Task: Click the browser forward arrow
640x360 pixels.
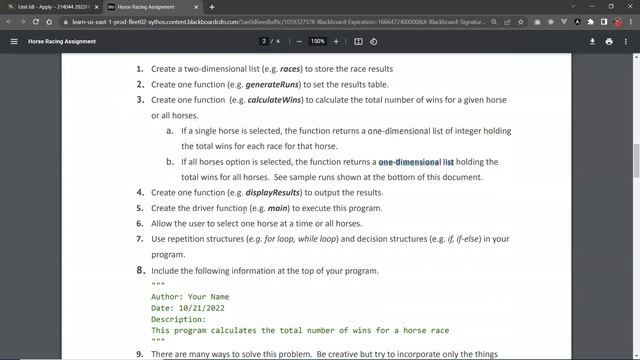Action: click(x=22, y=22)
